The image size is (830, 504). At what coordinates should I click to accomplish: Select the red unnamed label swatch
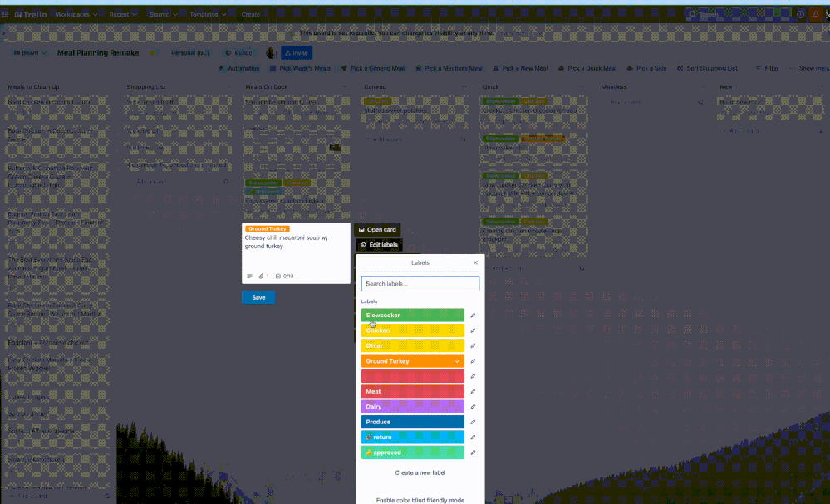[411, 375]
